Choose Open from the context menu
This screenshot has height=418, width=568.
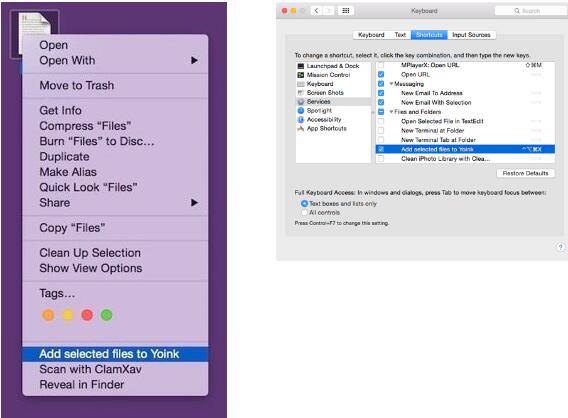point(115,45)
